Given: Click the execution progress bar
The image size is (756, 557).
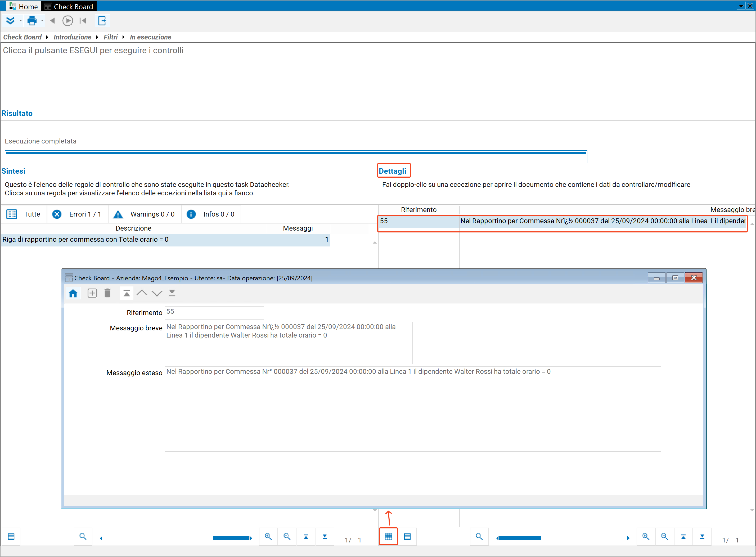Looking at the screenshot, I should (x=296, y=157).
